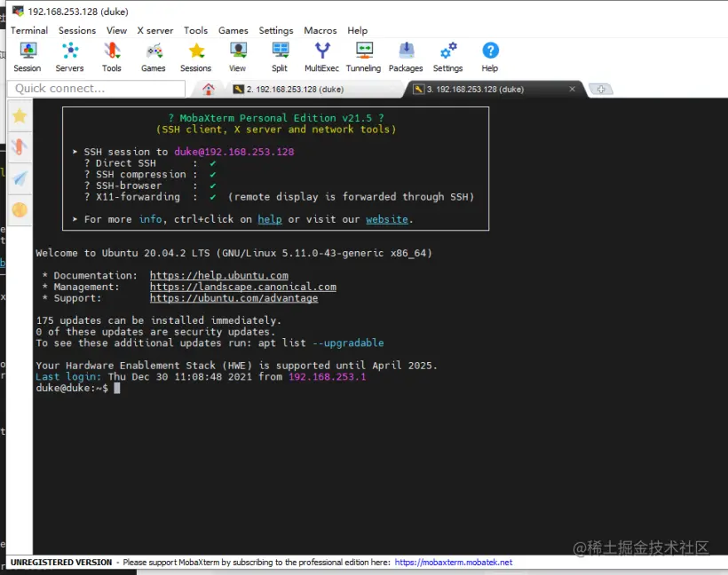Screen dimensions: 728x575
Task: Open the Terminal menu
Action: 29,31
